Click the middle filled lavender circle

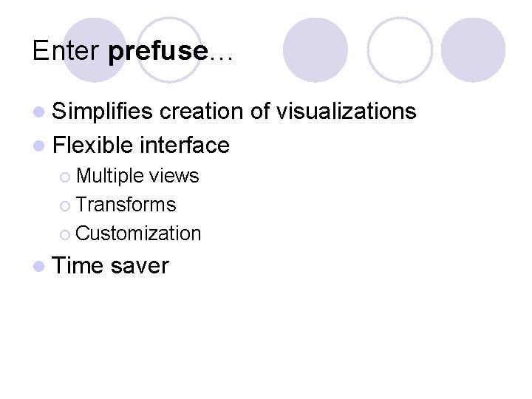[316, 50]
